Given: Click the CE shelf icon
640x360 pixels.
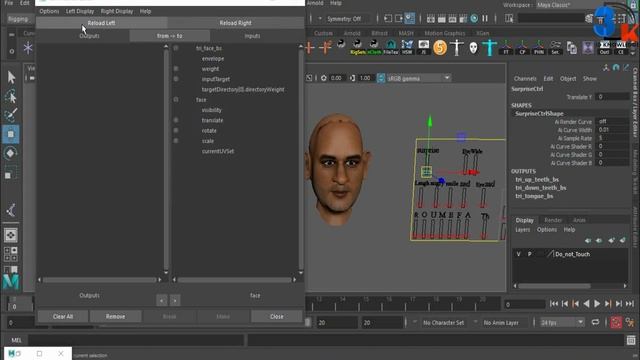Looking at the screenshot, I should coord(621,48).
